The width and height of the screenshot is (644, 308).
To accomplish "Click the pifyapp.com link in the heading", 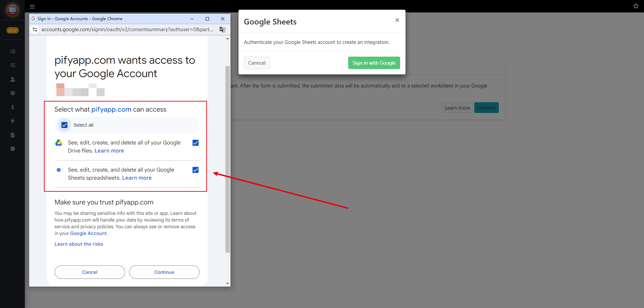I will coord(111,110).
